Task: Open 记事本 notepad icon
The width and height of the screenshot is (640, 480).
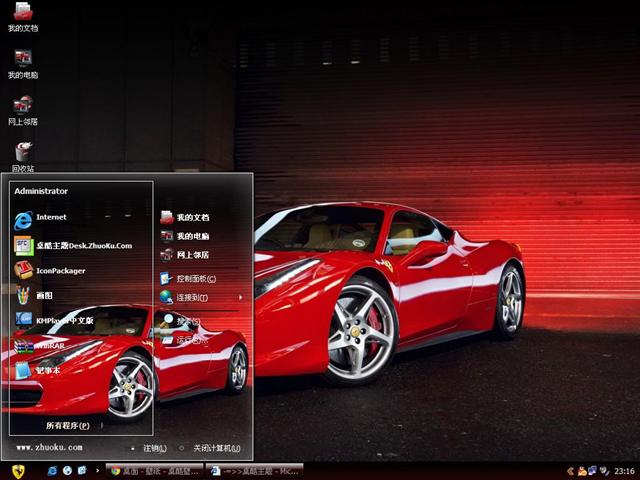Action: (x=23, y=370)
